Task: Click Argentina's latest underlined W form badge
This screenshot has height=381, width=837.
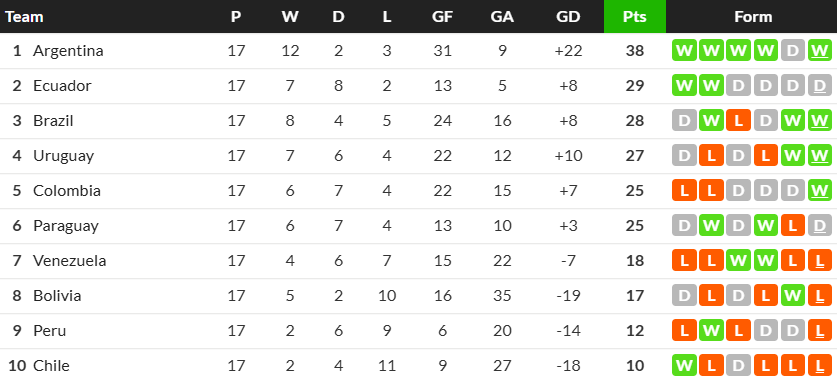Action: (x=819, y=51)
